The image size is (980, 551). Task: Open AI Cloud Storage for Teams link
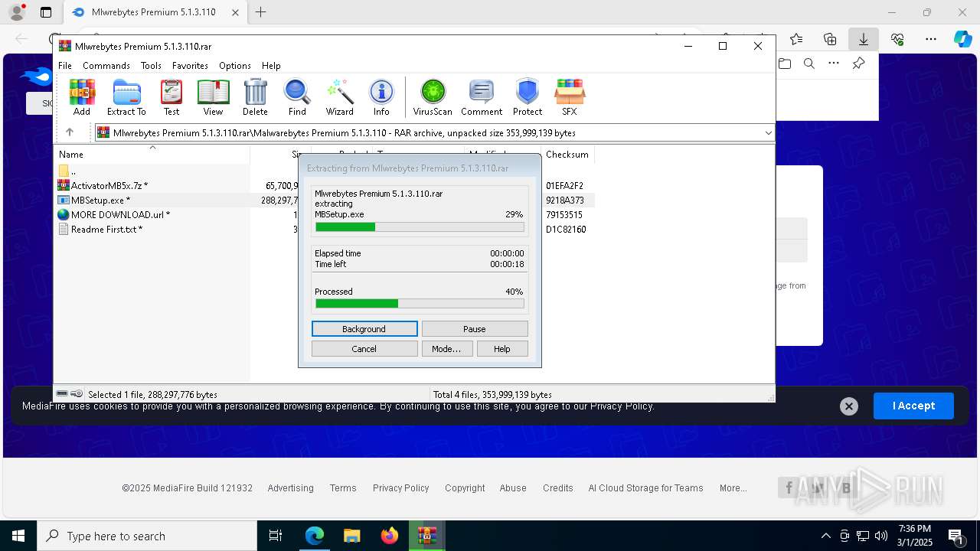point(645,488)
